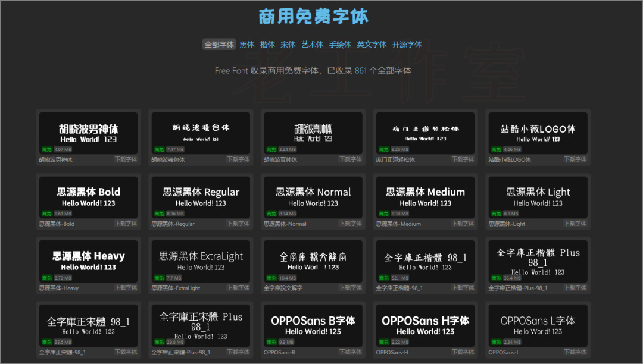This screenshot has width=643, height=364.
Task: Open the 站酷小薇LOGO体 preview thumbnail
Action: pos(538,133)
